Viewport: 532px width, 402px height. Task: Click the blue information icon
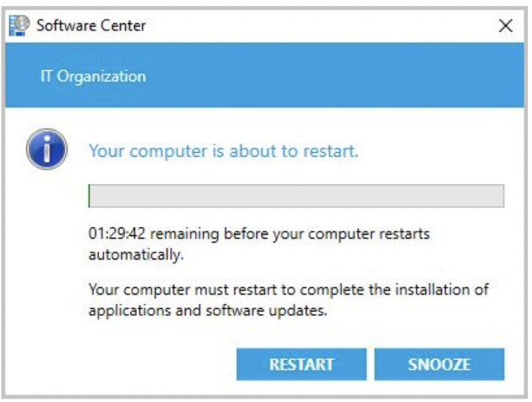point(47,150)
